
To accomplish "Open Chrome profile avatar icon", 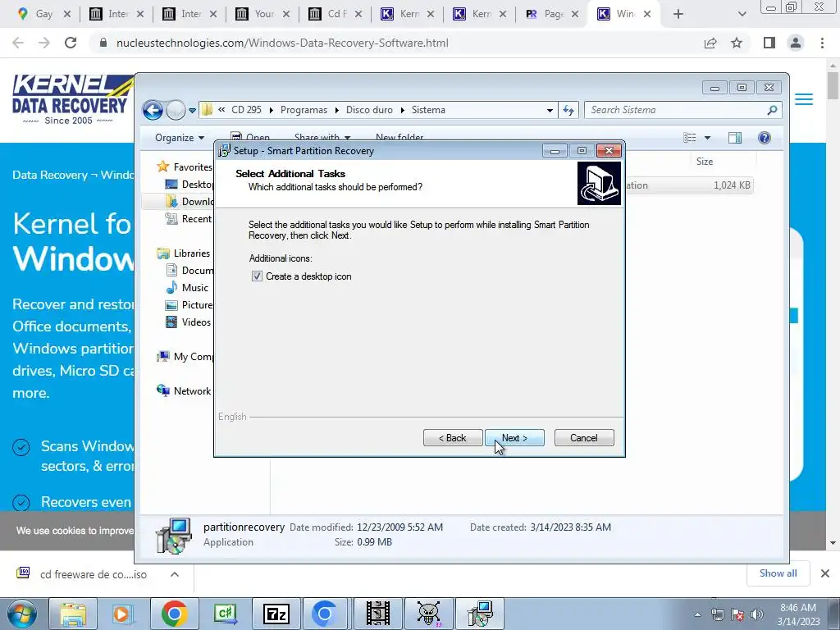I will (796, 43).
